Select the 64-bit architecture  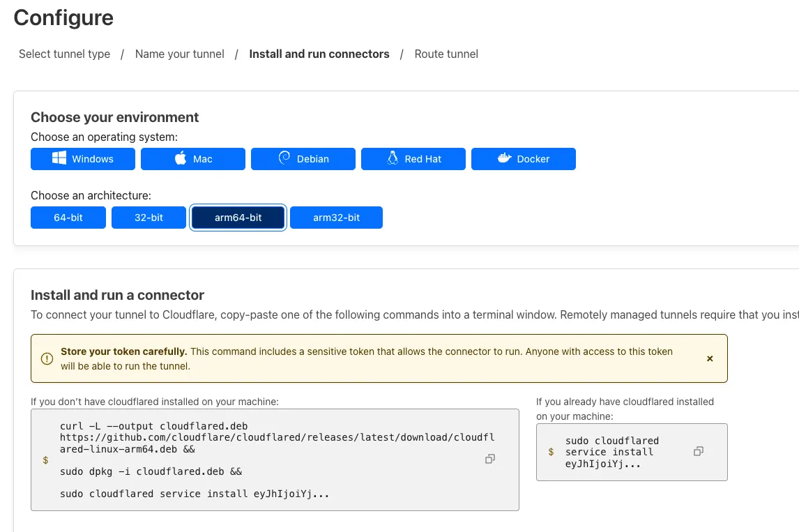click(68, 218)
